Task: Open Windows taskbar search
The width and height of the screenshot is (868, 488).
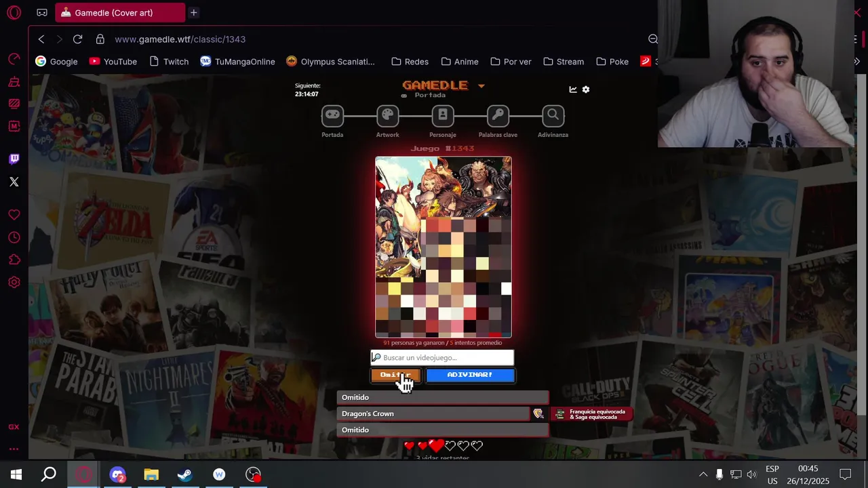Action: [x=49, y=474]
